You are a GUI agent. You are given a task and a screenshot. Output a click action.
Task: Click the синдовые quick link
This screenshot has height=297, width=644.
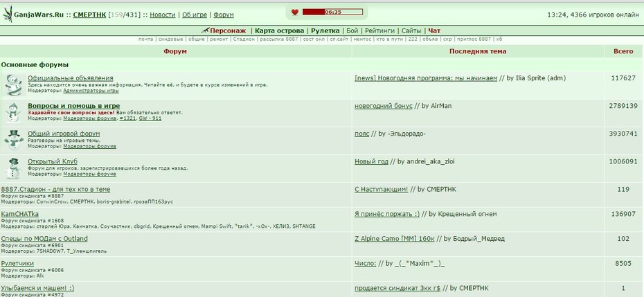(x=170, y=39)
